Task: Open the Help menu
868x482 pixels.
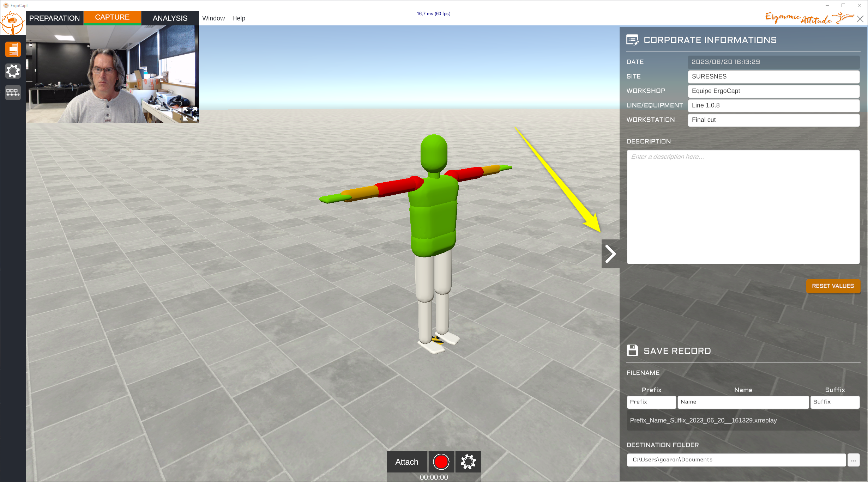Action: (239, 18)
